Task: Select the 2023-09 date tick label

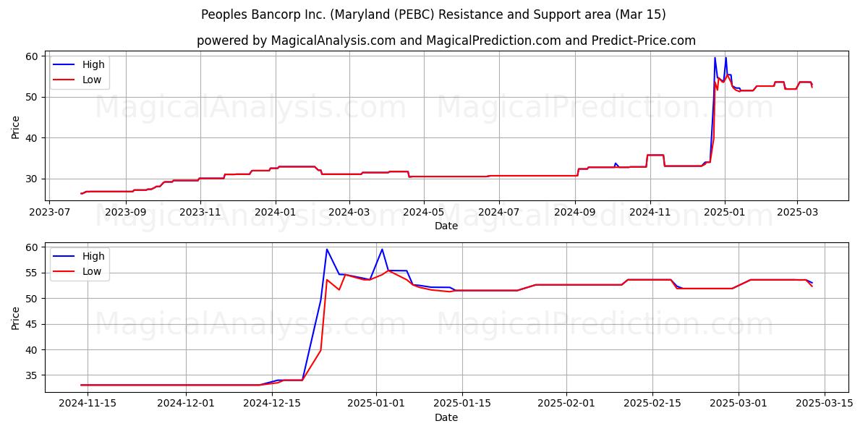Action: pyautogui.click(x=127, y=213)
